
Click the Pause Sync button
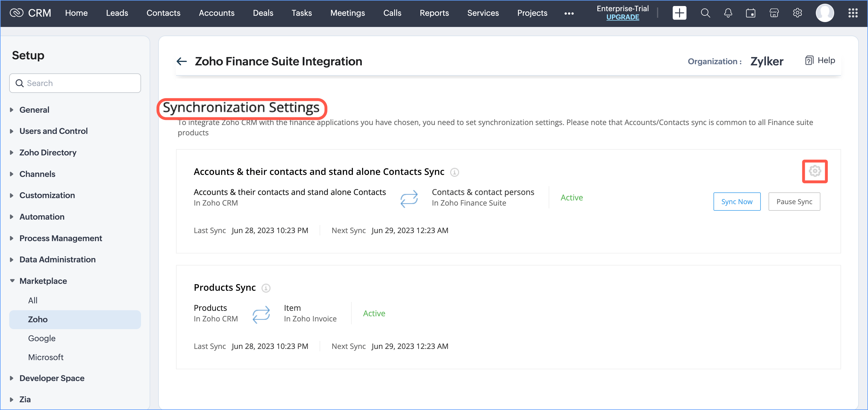pyautogui.click(x=794, y=202)
